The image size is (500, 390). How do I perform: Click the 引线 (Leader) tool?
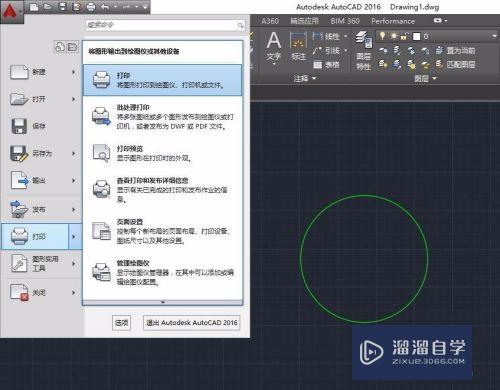[x=327, y=50]
